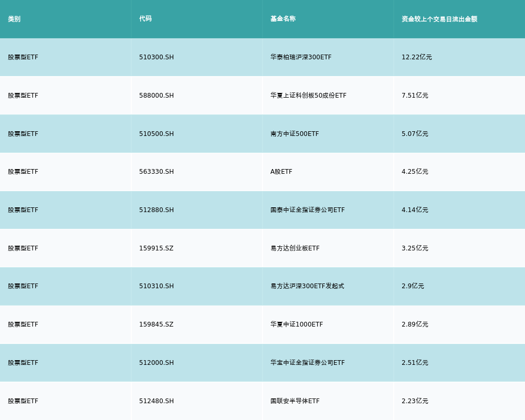This screenshot has height=420, width=525.
Task: Select fund name 易方达沪深300ETF发起式
Action: coord(307,286)
